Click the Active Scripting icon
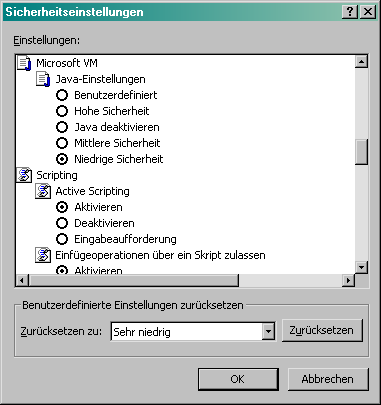 pos(43,191)
